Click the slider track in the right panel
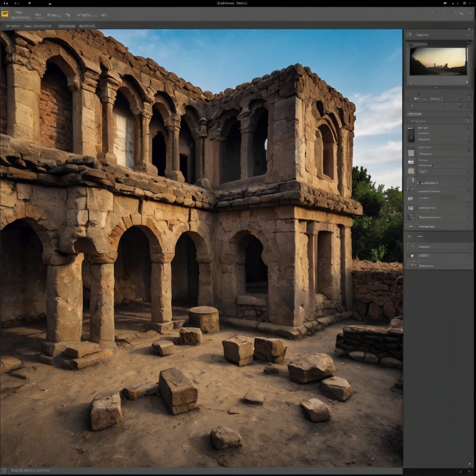Viewport: 476px width, 476px height. (449, 198)
